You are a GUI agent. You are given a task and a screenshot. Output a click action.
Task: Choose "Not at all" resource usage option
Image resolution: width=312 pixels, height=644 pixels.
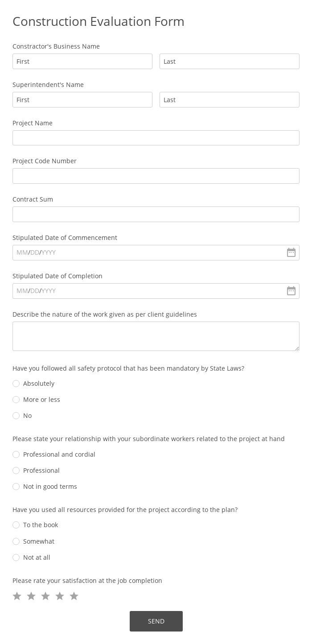pos(16,557)
